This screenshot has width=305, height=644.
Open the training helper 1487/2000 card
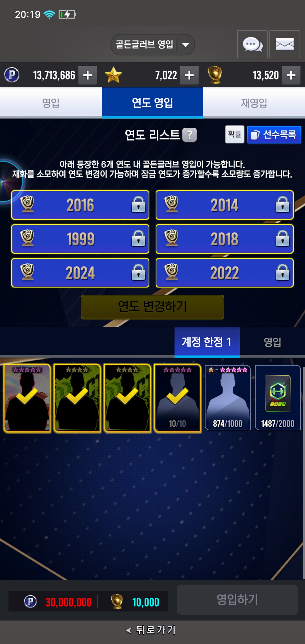[278, 398]
